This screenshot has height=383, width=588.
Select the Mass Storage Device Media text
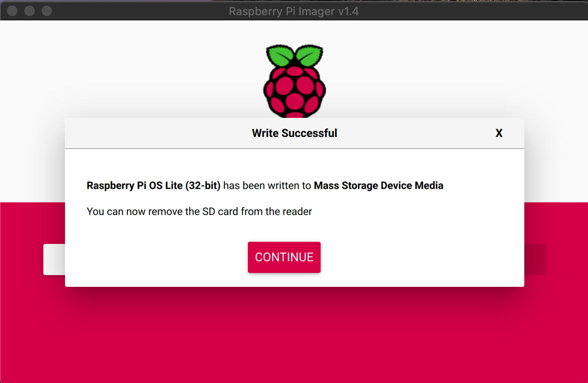tap(378, 186)
